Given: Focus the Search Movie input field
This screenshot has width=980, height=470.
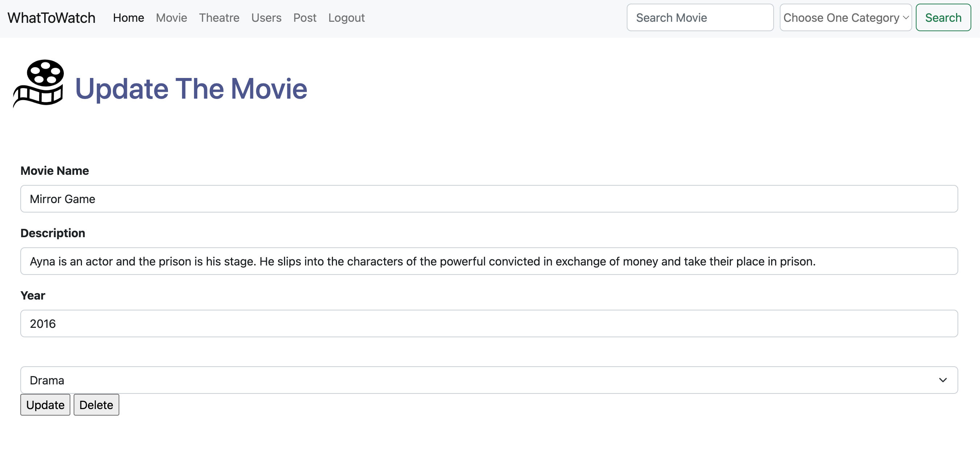Looking at the screenshot, I should [700, 17].
